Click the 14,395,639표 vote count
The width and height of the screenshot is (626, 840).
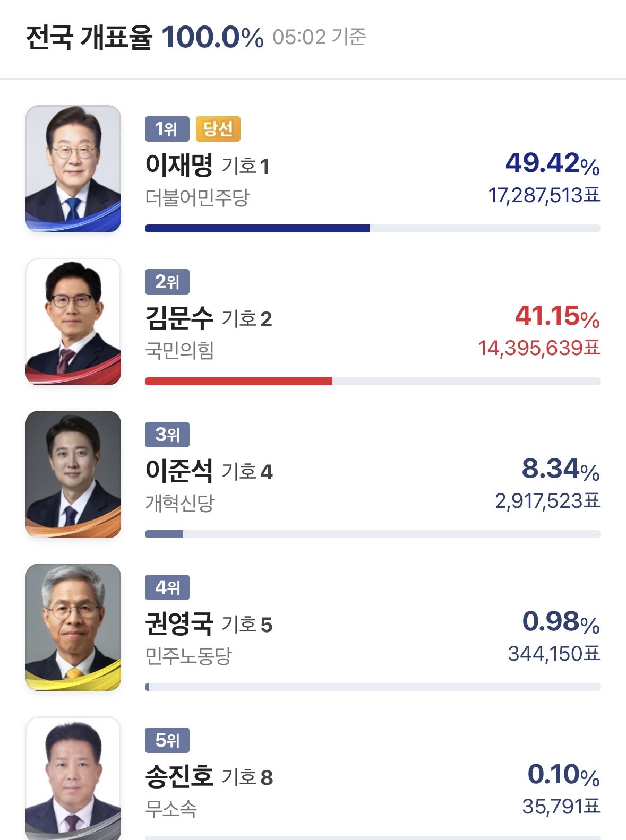tap(539, 349)
